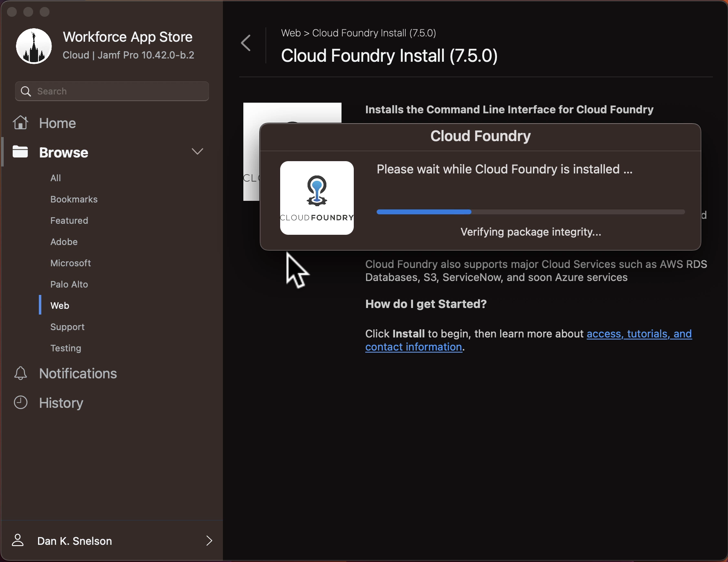
Task: Browse the Adobe category
Action: pyautogui.click(x=64, y=242)
